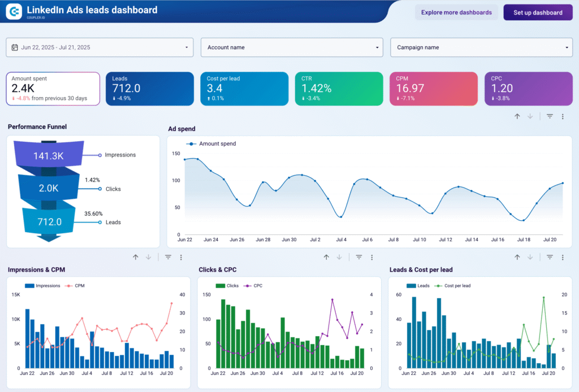Click drill-down arrow above Leads & Cost per lead

coord(530,257)
